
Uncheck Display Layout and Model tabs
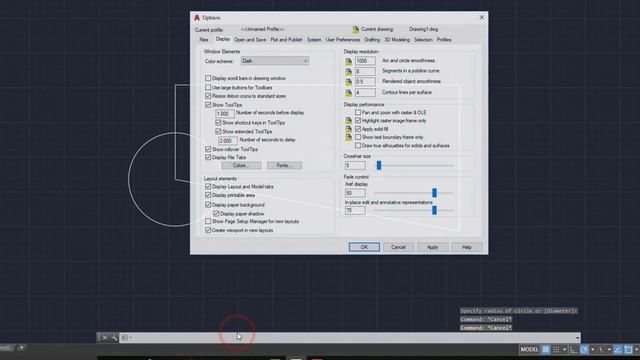pyautogui.click(x=208, y=187)
